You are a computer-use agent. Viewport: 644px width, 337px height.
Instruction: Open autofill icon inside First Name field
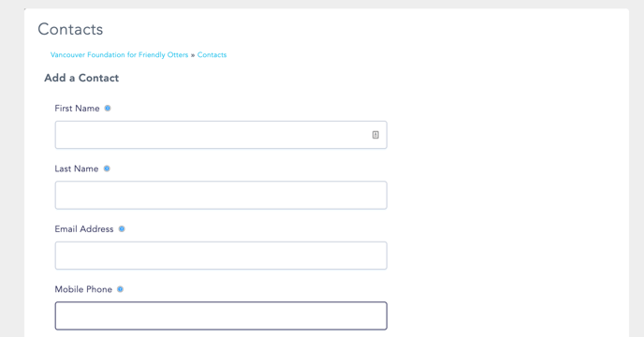click(375, 135)
